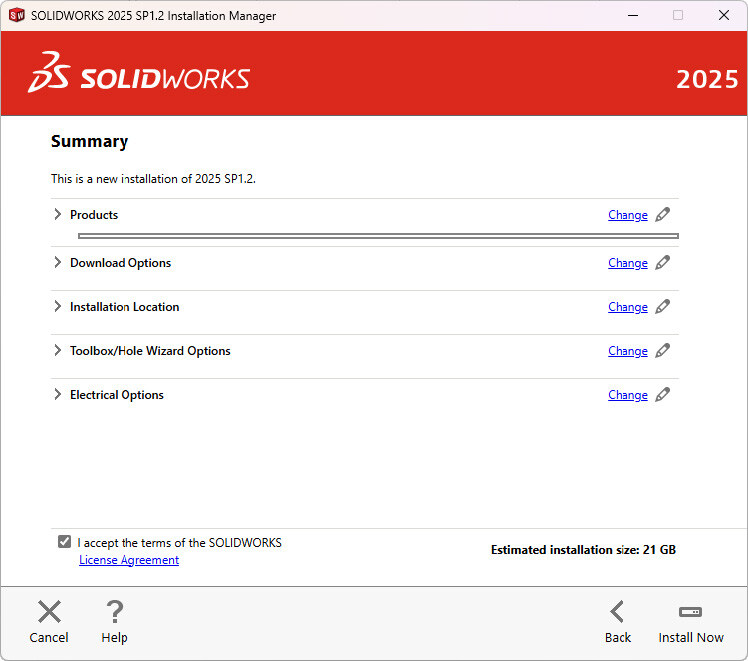Image resolution: width=748 pixels, height=661 pixels.
Task: Click the Installation Location label
Action: click(x=125, y=307)
